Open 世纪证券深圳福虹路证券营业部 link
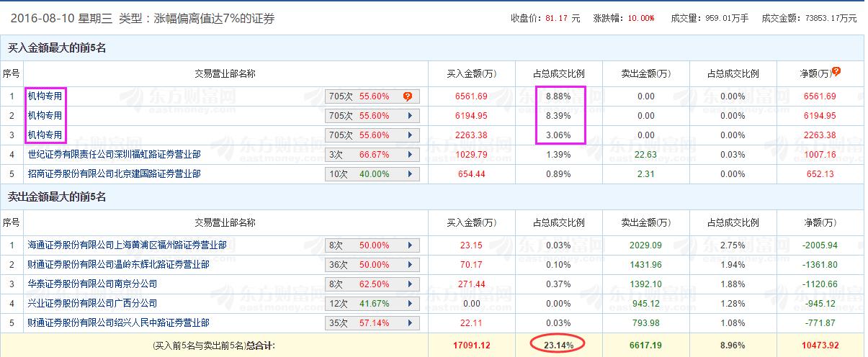Screen dimensions: 868x357 click(x=114, y=154)
